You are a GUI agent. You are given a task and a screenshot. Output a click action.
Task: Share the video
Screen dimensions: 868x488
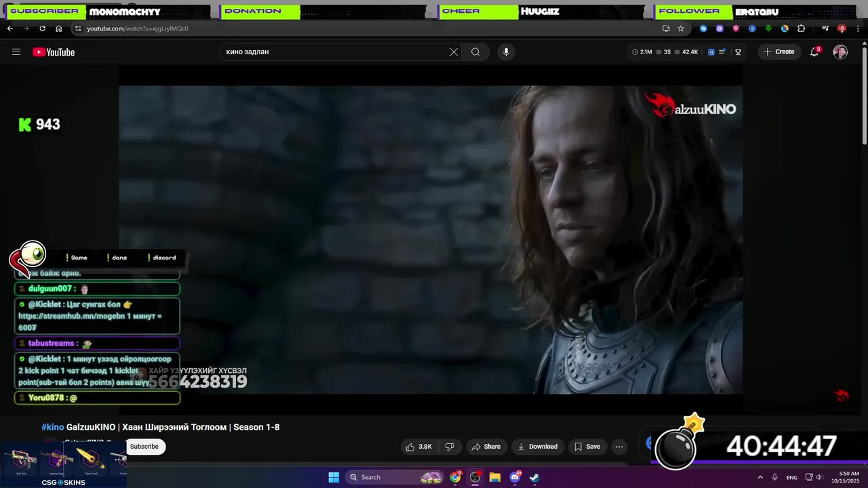pyautogui.click(x=486, y=447)
